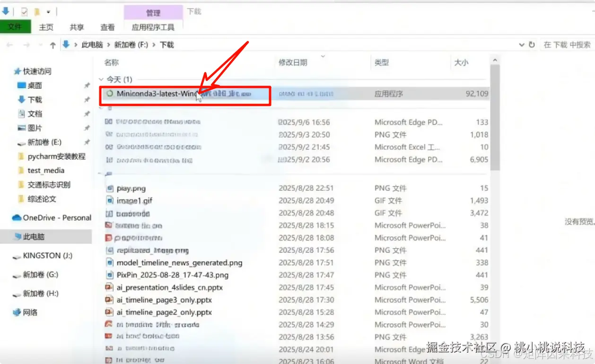Open the 新加卷 (G:) drive
This screenshot has width=595, height=364.
pos(40,274)
